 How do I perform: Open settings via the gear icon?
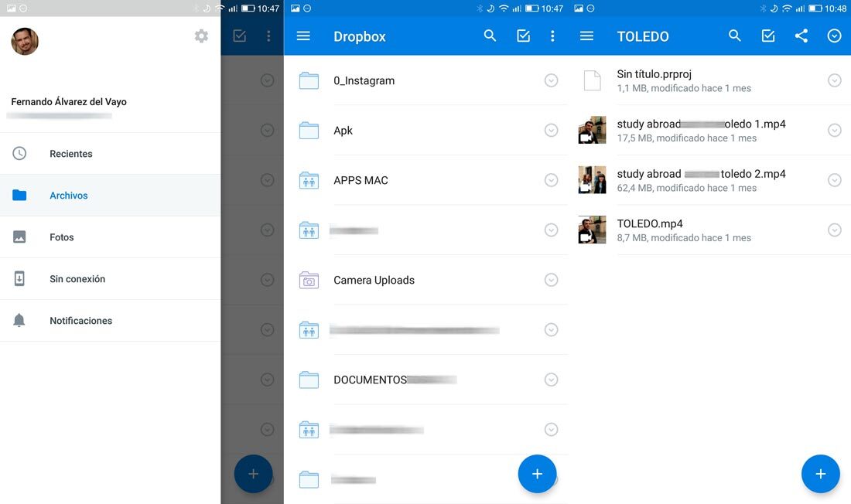(201, 36)
